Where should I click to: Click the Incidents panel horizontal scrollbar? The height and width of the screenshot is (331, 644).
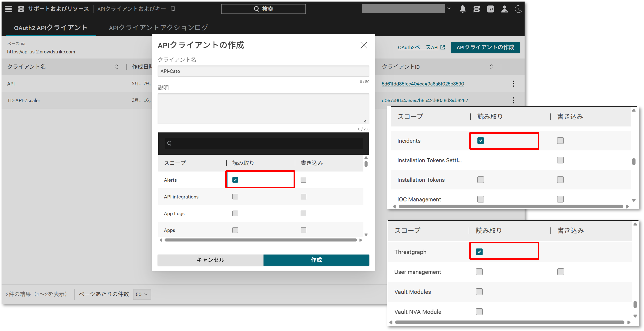point(511,206)
